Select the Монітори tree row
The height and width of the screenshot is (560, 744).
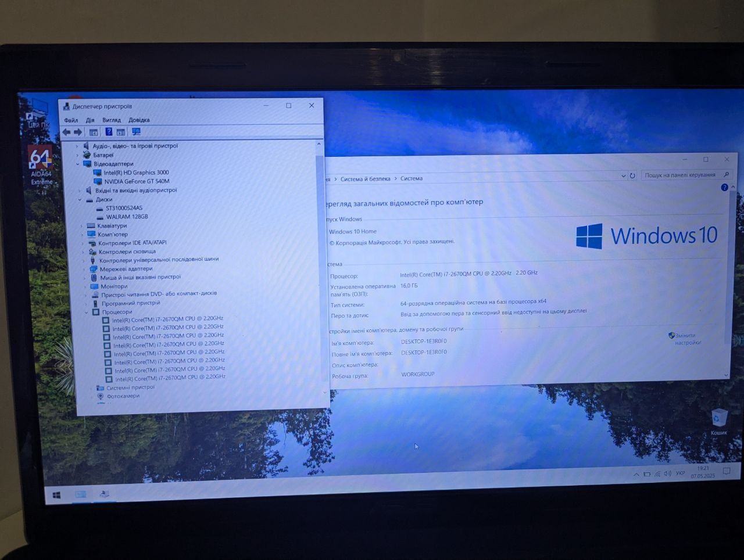(x=109, y=286)
